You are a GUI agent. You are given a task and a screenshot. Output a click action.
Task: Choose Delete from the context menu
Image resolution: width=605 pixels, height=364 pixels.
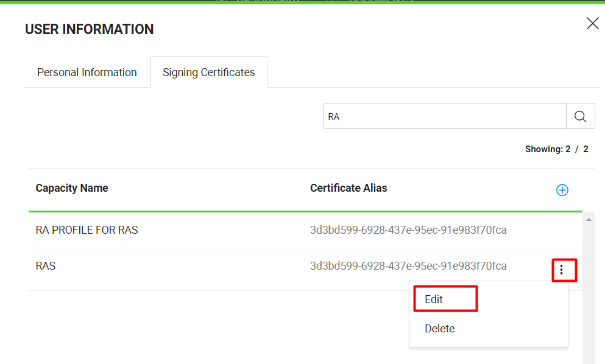(x=439, y=329)
